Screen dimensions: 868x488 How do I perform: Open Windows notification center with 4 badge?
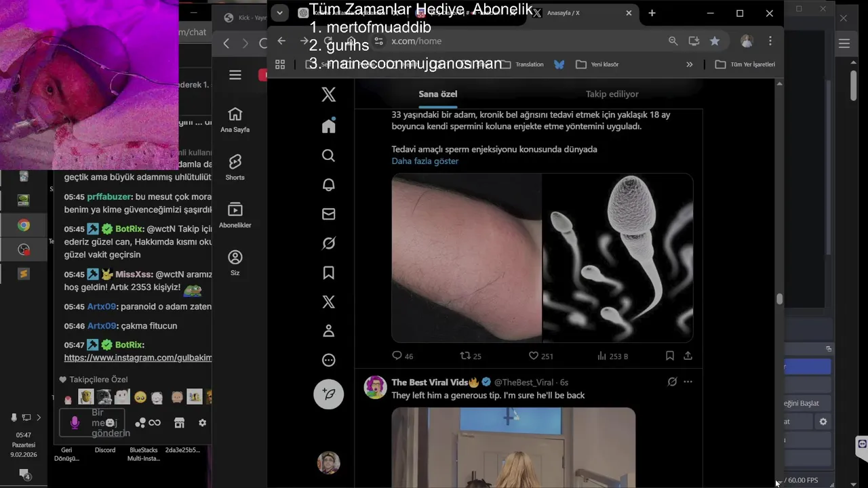click(24, 474)
